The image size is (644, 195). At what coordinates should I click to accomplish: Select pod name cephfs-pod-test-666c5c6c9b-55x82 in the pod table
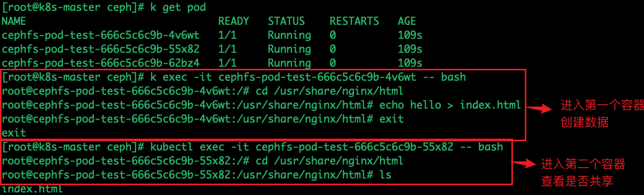click(x=101, y=49)
